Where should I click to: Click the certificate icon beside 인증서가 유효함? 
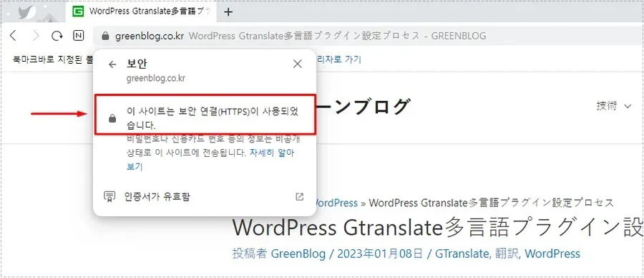pyautogui.click(x=109, y=196)
